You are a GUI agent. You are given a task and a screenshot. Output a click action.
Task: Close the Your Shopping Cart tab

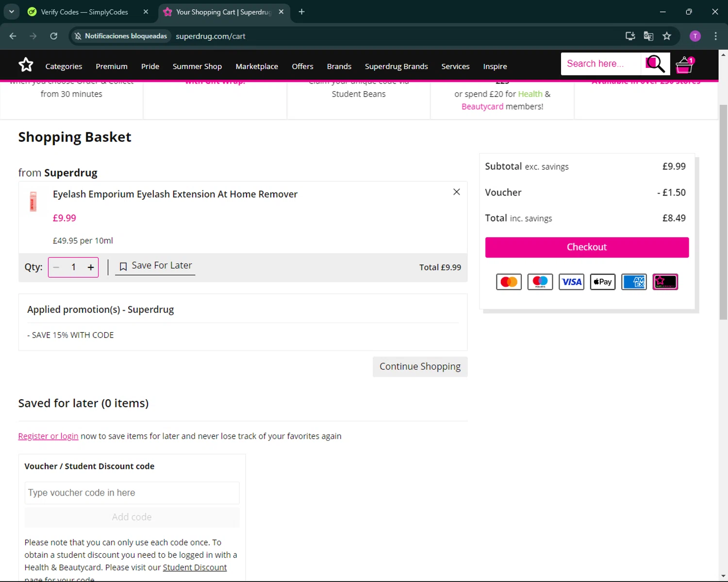point(281,12)
